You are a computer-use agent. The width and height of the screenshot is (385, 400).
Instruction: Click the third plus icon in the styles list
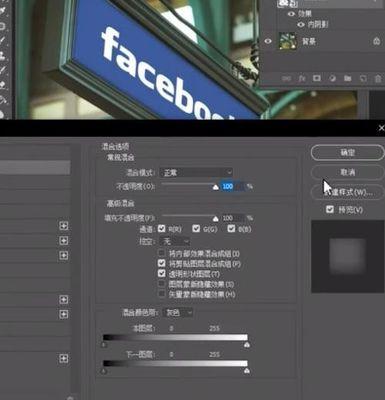point(64,255)
